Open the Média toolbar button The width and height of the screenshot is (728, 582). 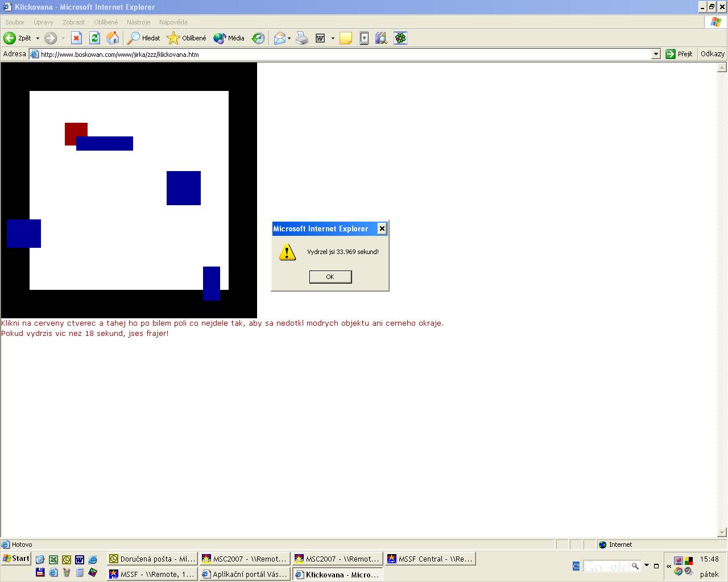click(x=229, y=38)
